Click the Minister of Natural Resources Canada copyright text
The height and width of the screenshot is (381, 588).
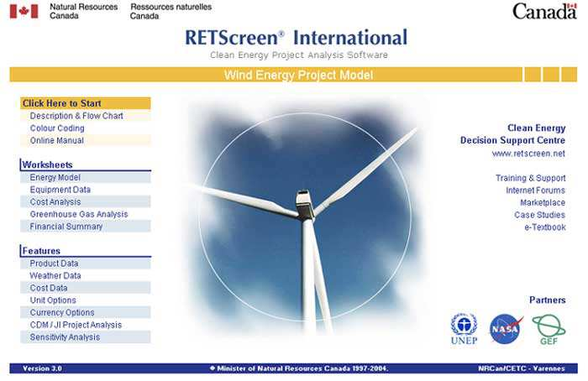tap(299, 368)
